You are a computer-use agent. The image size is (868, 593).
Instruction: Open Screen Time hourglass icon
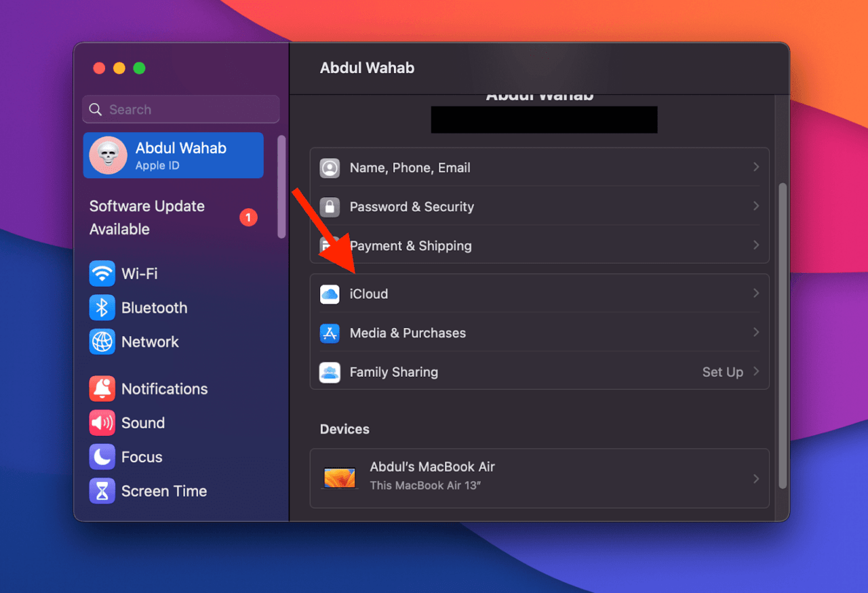coord(102,491)
